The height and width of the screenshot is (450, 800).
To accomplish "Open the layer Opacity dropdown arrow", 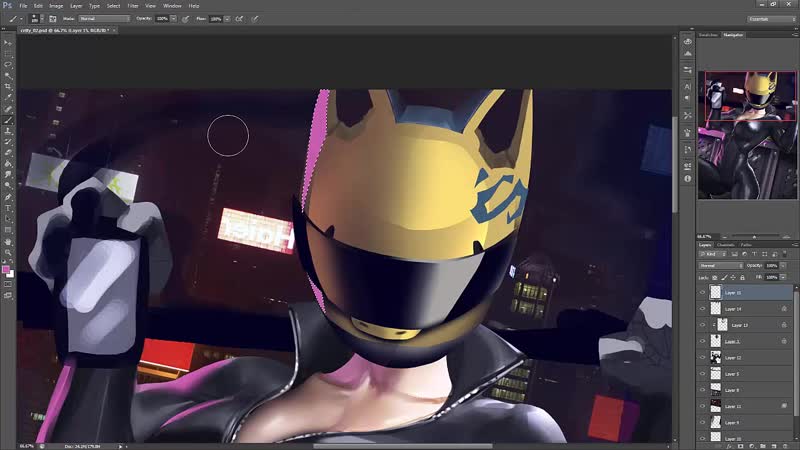I will (783, 266).
